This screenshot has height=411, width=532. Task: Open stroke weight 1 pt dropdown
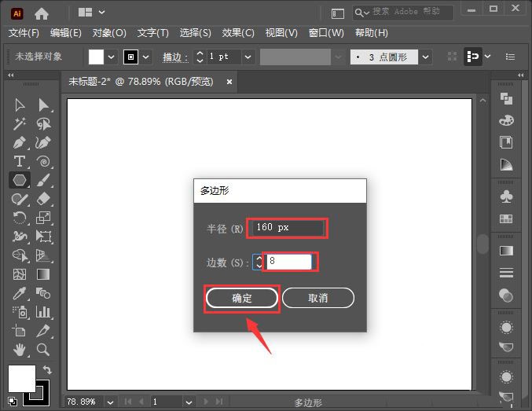248,57
